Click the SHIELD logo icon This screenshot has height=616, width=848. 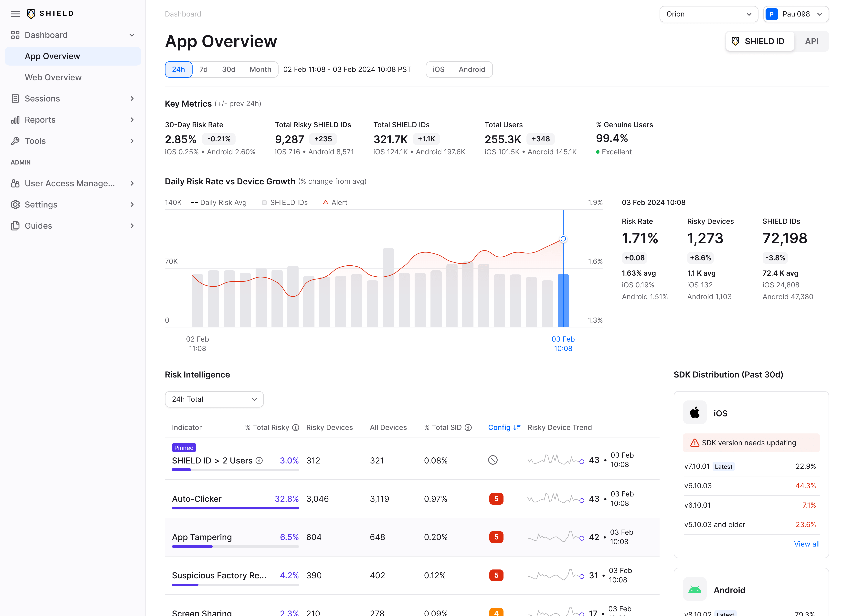(x=31, y=14)
